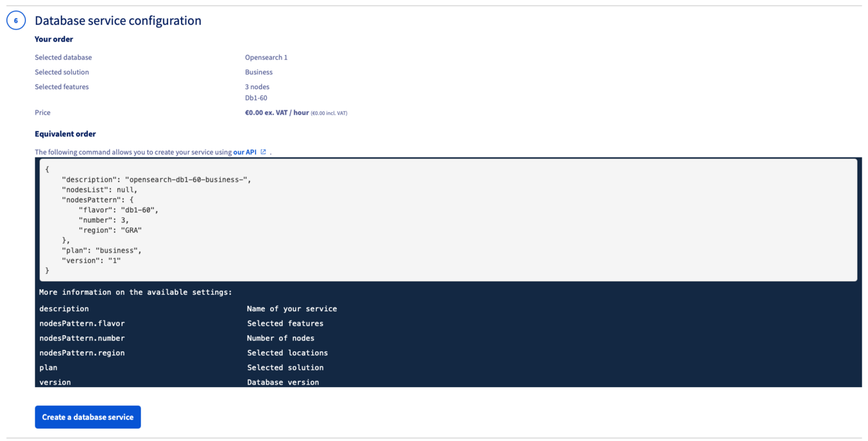The image size is (868, 441).
Task: Click the "description" line in the JSON
Action: tap(156, 180)
